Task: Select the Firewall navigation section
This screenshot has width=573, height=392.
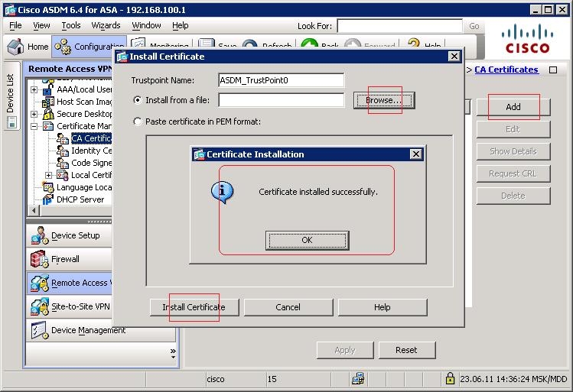Action: coord(69,259)
